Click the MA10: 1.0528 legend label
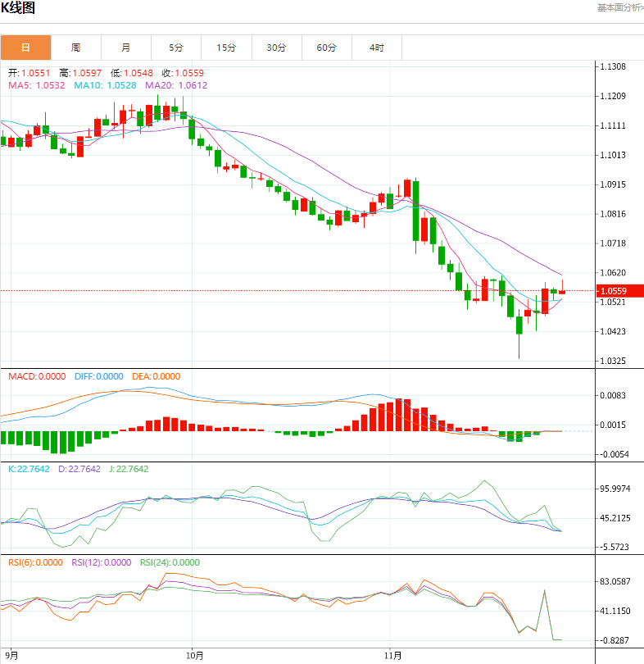This screenshot has height=664, width=644. coord(105,85)
